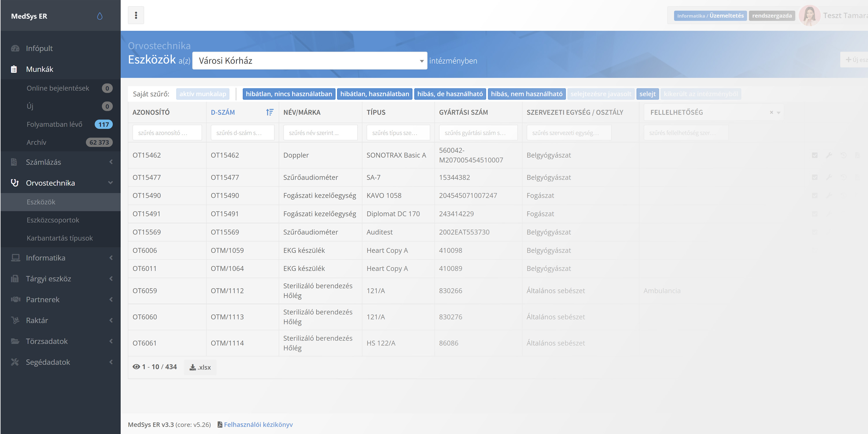
Task: Open the Városi Kórház institution dropdown
Action: [x=309, y=61]
